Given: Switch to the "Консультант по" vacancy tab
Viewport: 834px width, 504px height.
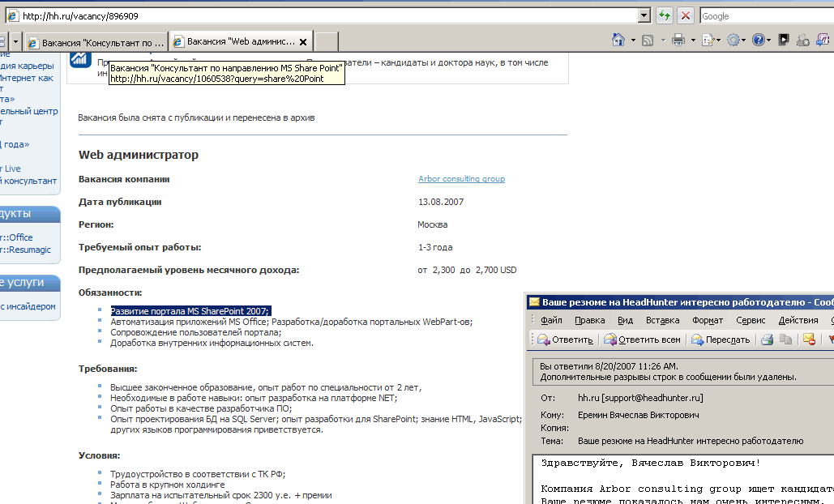Looking at the screenshot, I should click(96, 42).
